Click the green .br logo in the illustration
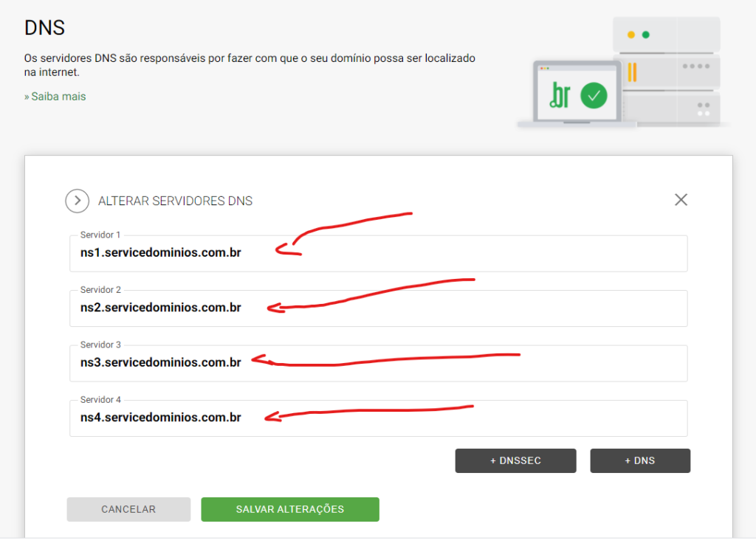Image resolution: width=756 pixels, height=546 pixels. (560, 96)
